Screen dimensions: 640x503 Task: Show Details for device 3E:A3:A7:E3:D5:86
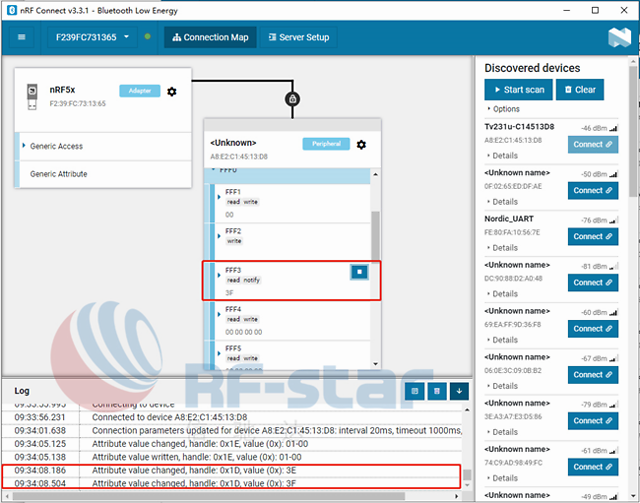pos(502,432)
